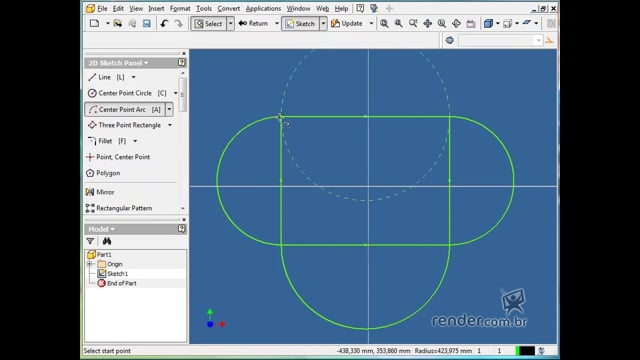
Task: Select the Mirror tool
Action: pyautogui.click(x=100, y=192)
